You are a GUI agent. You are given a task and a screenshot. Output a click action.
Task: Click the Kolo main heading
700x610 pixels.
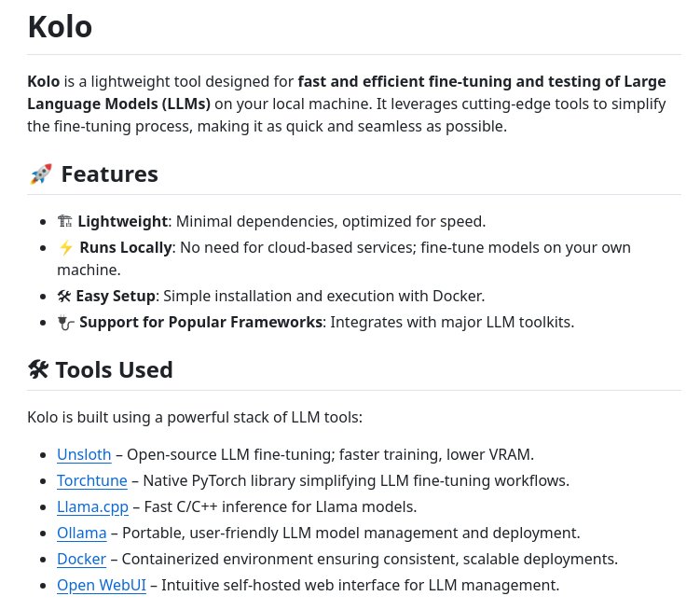(x=60, y=27)
